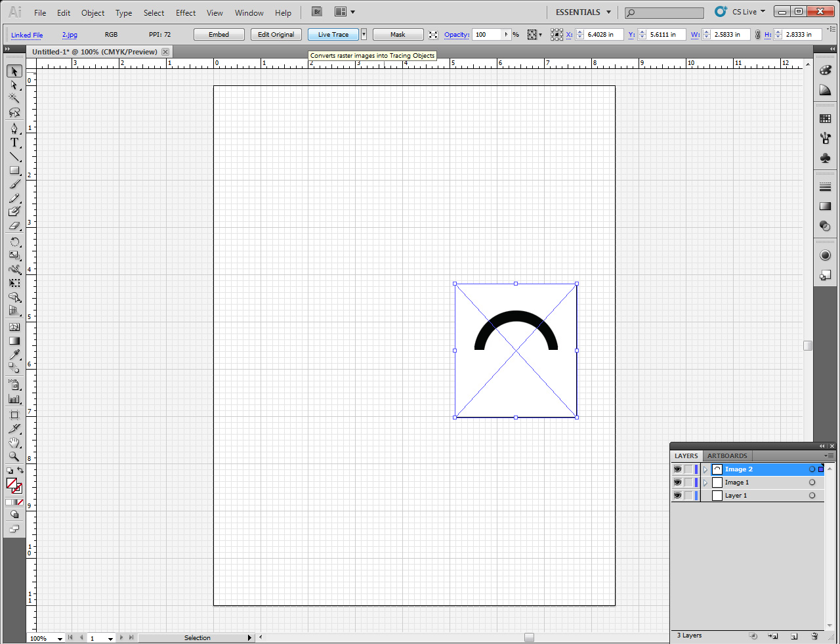Viewport: 840px width, 644px height.
Task: Open the Layers panel options menu
Action: pyautogui.click(x=829, y=456)
